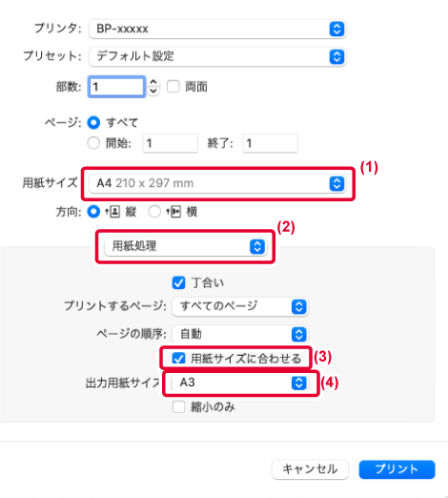Click the blue プリント button

(397, 469)
